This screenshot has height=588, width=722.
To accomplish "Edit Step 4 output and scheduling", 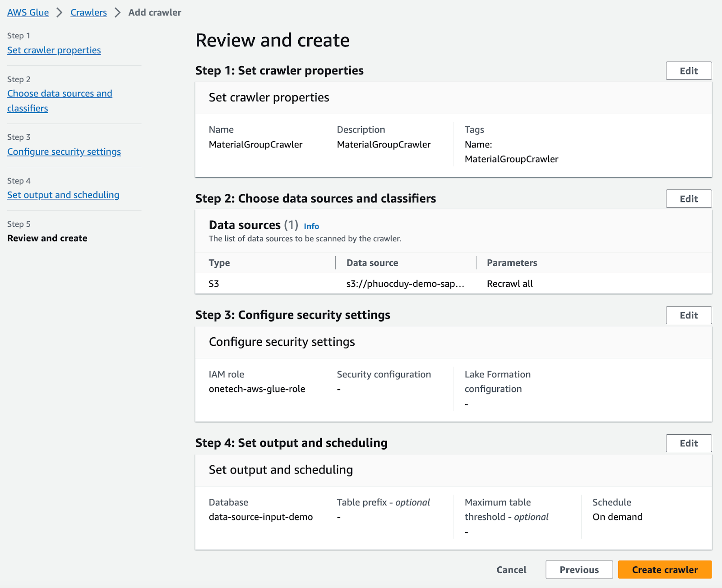I will 689,443.
